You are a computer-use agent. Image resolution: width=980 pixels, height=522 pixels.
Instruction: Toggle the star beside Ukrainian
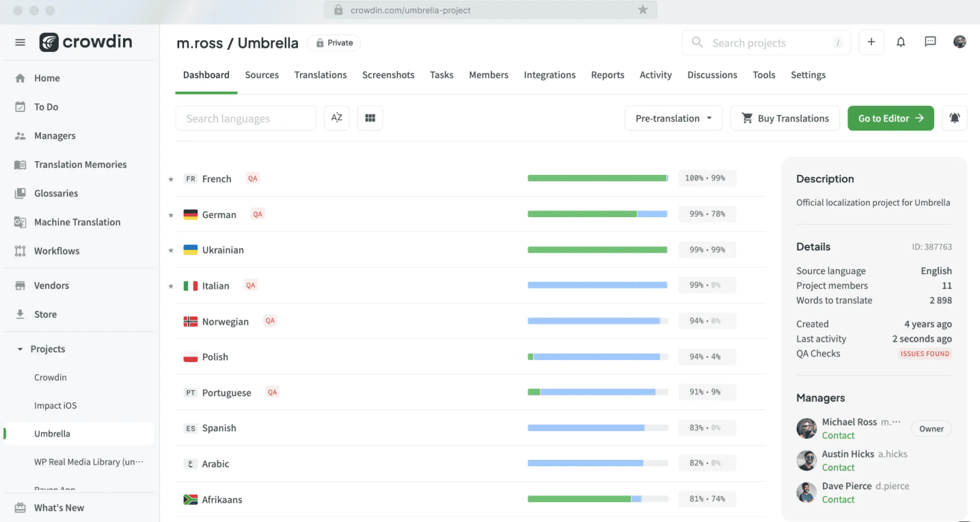(x=171, y=250)
